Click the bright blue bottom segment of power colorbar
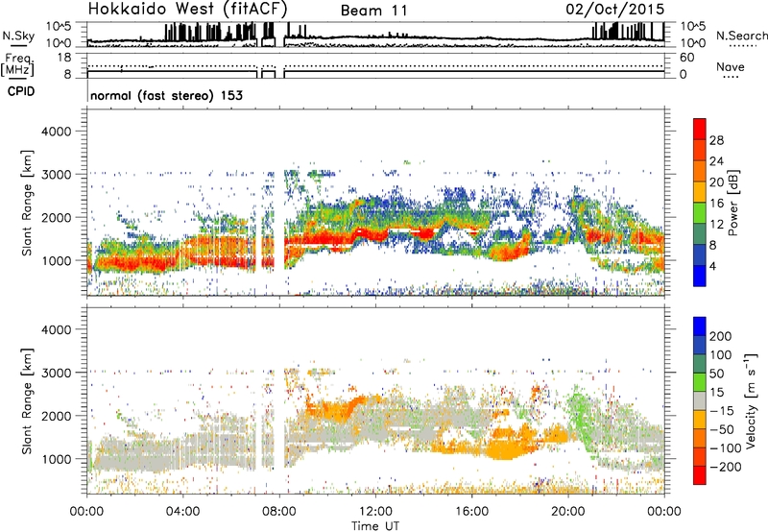The height and width of the screenshot is (532, 768). (x=700, y=276)
